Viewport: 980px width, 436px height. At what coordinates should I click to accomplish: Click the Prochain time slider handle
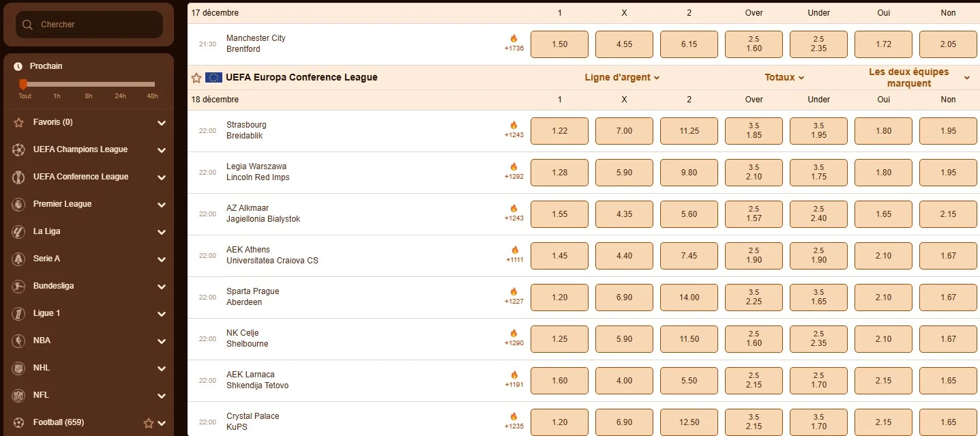23,84
